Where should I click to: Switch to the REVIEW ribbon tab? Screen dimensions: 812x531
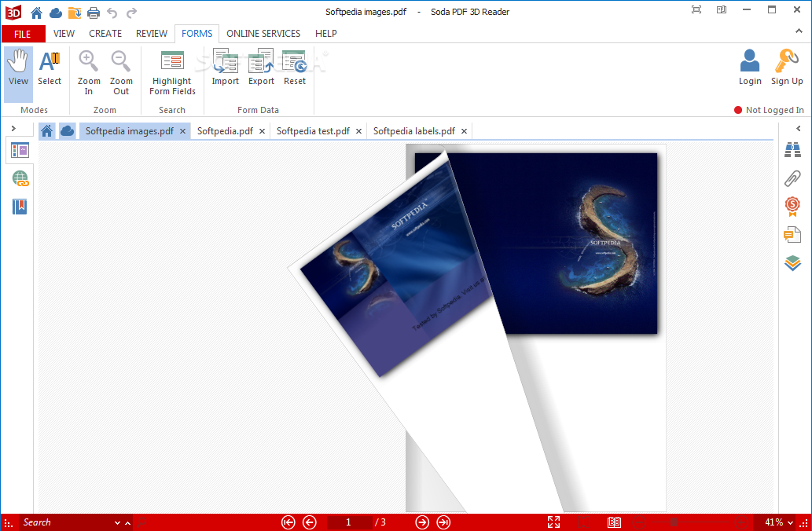151,34
